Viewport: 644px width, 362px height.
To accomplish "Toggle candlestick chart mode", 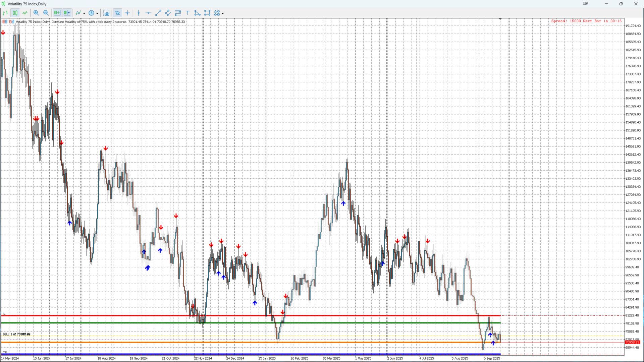I will (x=15, y=13).
